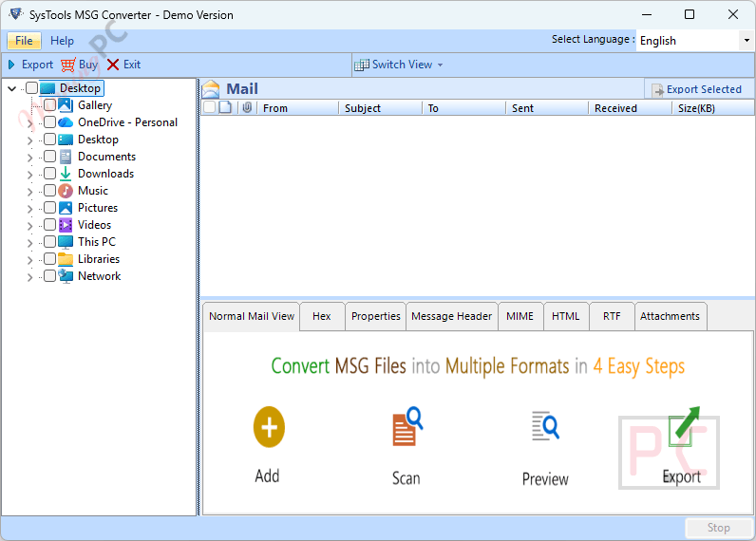Switch to the MIME tab
The width and height of the screenshot is (756, 541).
[x=520, y=316]
